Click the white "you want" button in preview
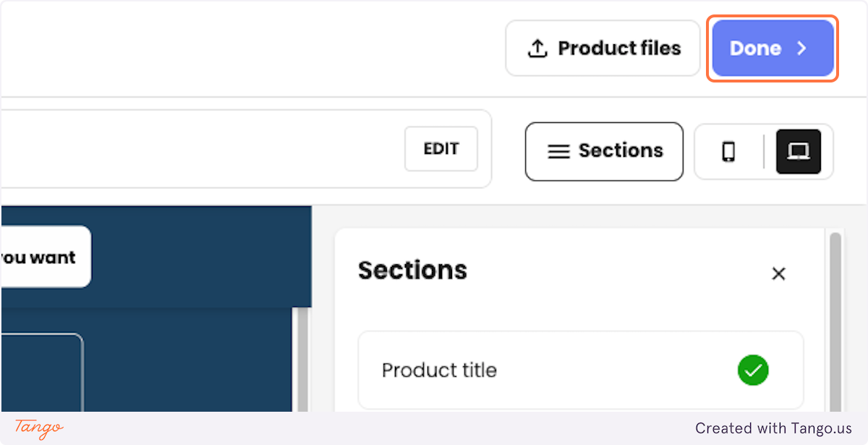The image size is (868, 445). point(45,257)
